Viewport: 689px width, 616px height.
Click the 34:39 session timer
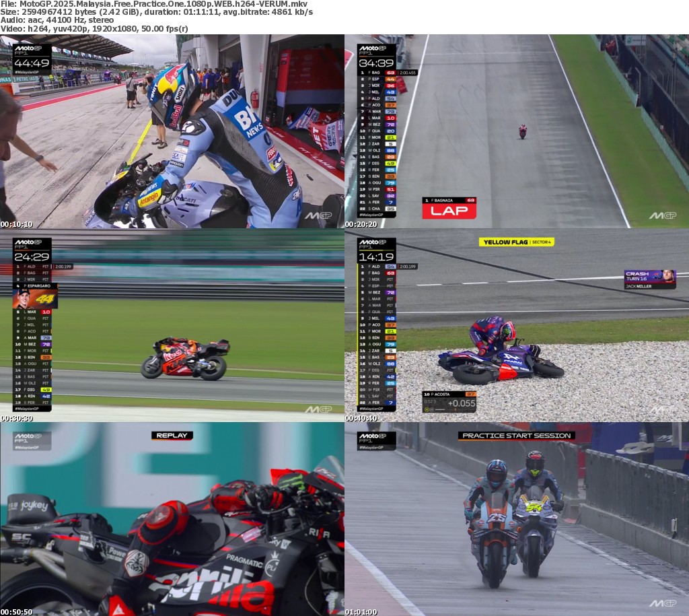click(x=376, y=64)
